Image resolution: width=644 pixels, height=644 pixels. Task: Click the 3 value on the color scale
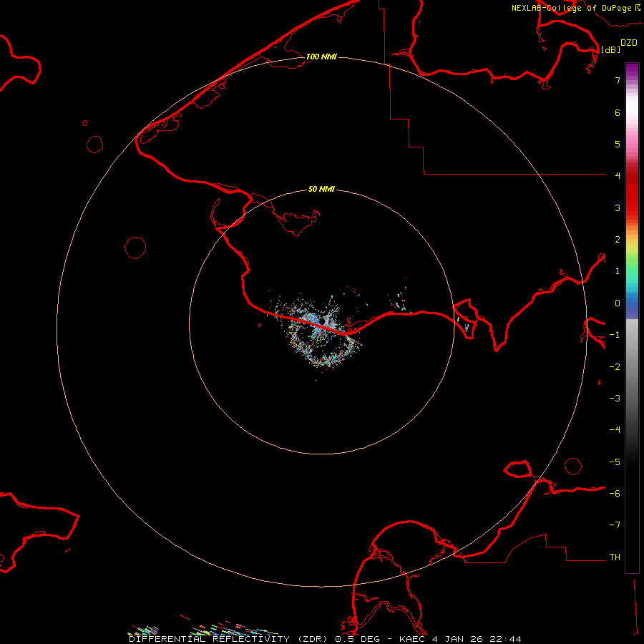pyautogui.click(x=618, y=208)
